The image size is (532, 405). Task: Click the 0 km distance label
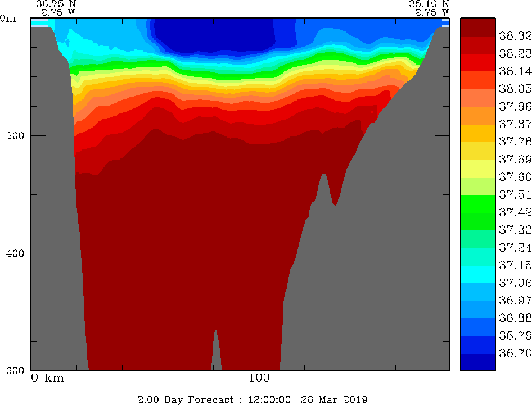[47, 378]
